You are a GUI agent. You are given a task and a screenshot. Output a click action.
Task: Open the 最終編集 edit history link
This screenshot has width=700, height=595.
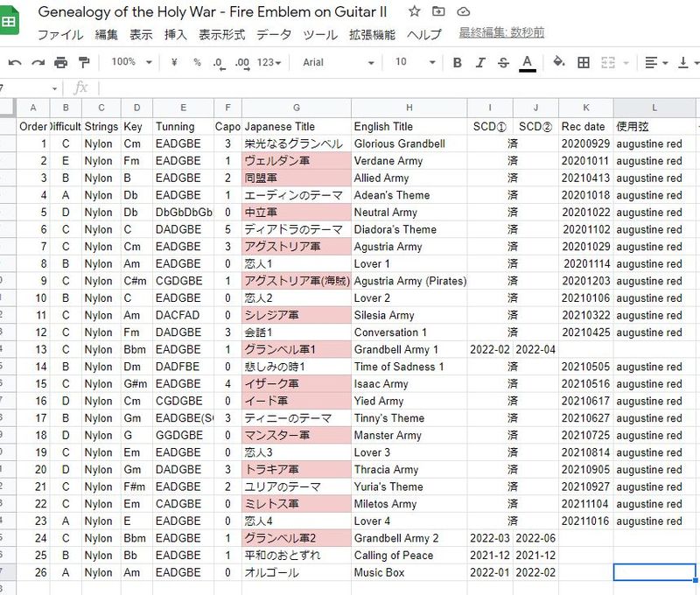coord(501,33)
